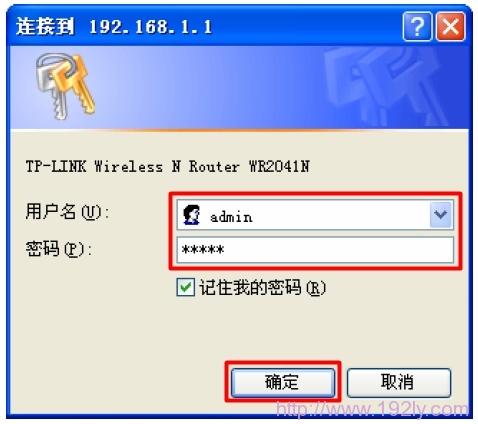Confirm login with the 确定 button

[x=283, y=382]
